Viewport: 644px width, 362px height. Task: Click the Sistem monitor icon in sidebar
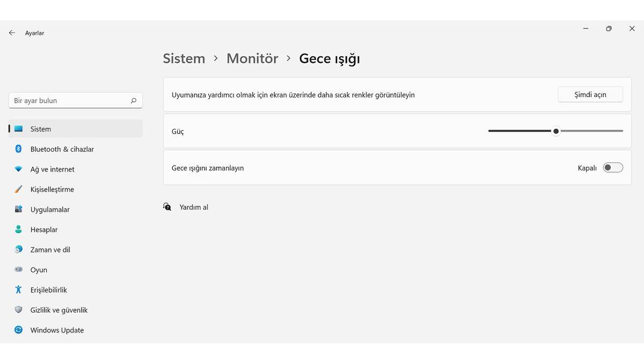tap(19, 129)
